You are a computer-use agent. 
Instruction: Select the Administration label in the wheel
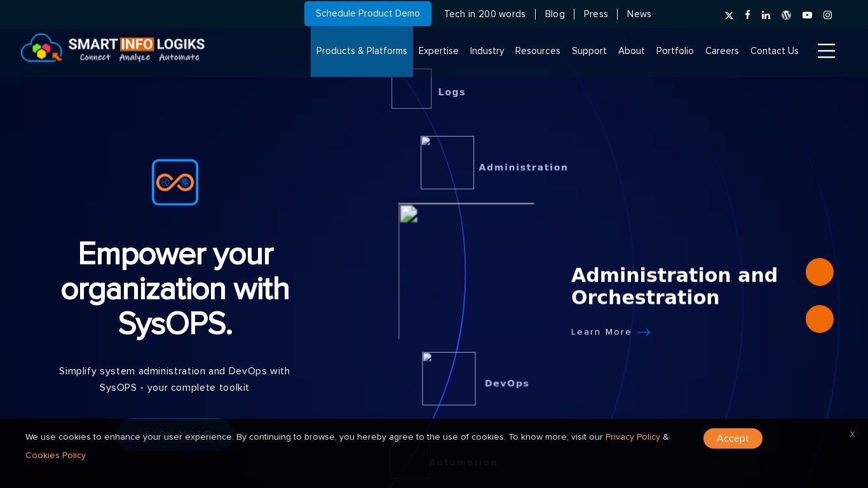pos(523,167)
